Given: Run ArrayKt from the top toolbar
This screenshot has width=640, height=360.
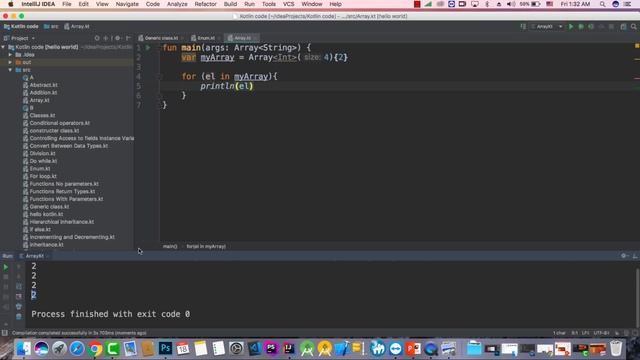Looking at the screenshot, I should pyautogui.click(x=571, y=27).
